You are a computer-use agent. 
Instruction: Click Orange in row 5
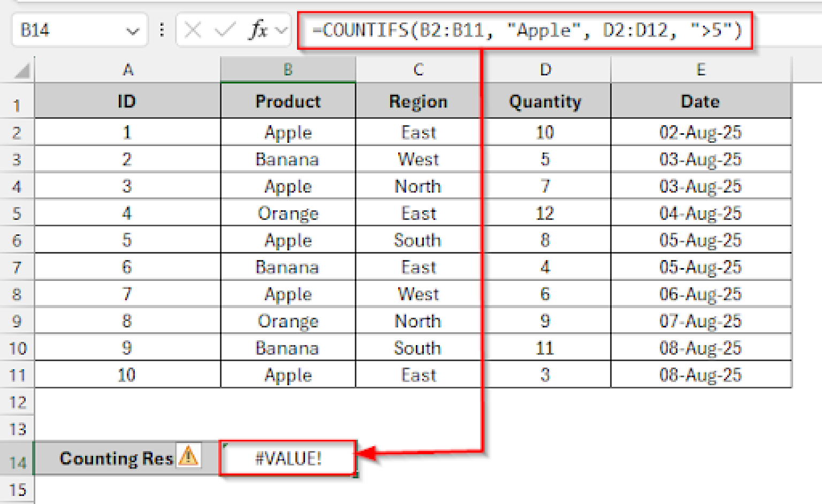tap(288, 213)
